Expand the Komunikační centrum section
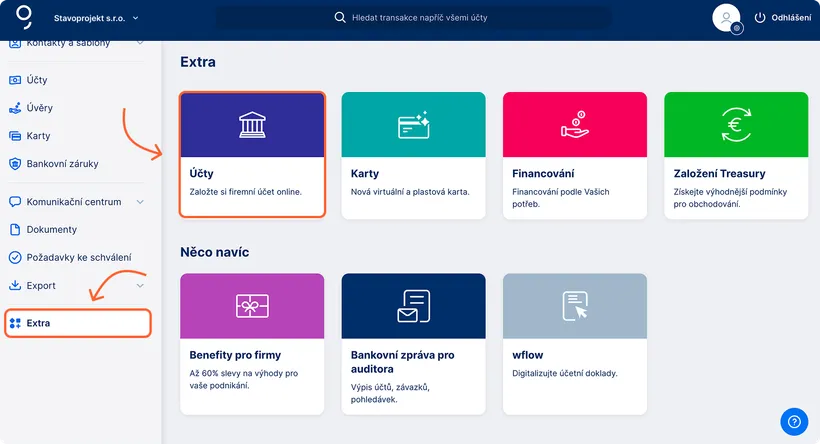This screenshot has height=444, width=820. pos(139,202)
